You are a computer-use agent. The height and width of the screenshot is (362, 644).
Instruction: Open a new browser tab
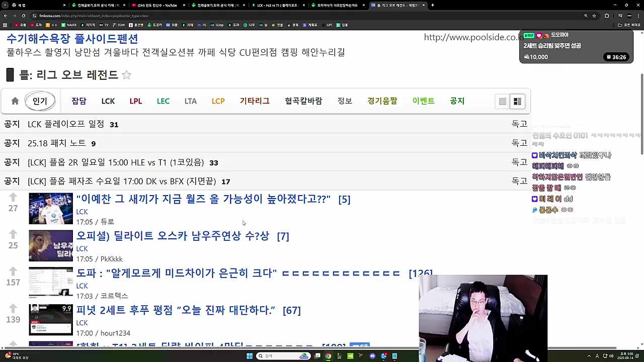(x=433, y=5)
